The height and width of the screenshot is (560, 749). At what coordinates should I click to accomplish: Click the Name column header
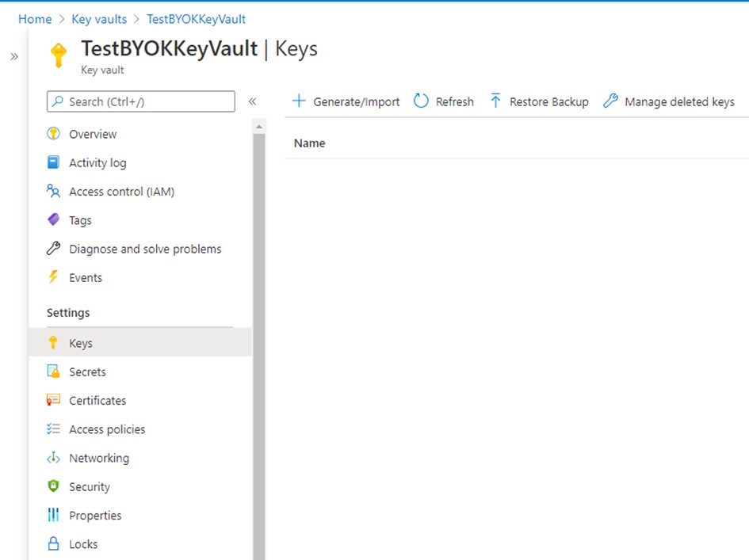(x=310, y=143)
